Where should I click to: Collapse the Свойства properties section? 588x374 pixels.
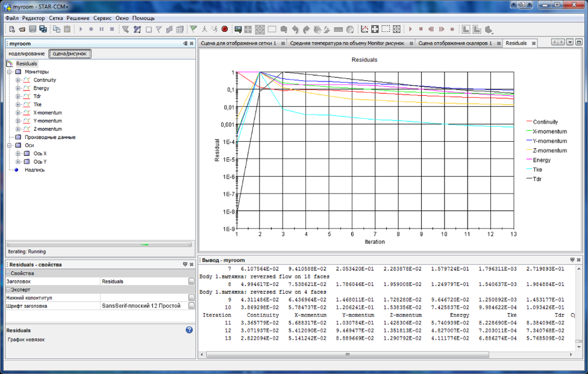[9, 273]
